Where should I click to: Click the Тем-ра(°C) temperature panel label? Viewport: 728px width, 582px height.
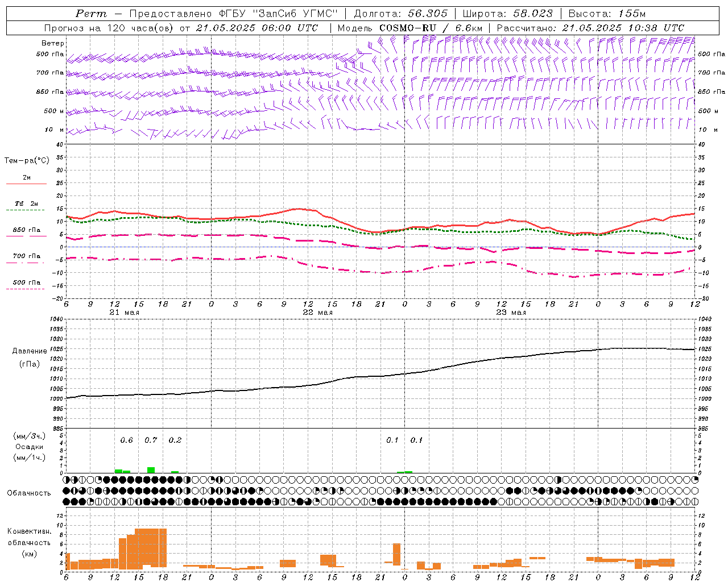pos(27,161)
